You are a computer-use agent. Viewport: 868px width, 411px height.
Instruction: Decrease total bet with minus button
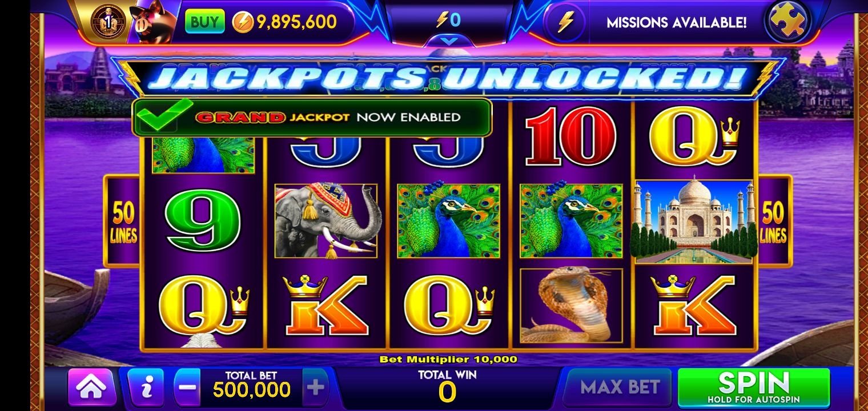[186, 388]
